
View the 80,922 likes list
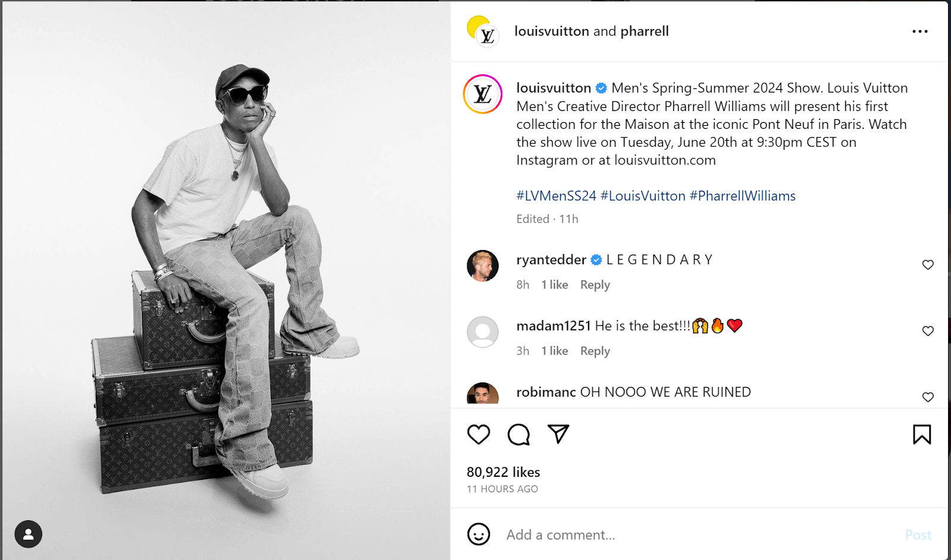(x=503, y=472)
